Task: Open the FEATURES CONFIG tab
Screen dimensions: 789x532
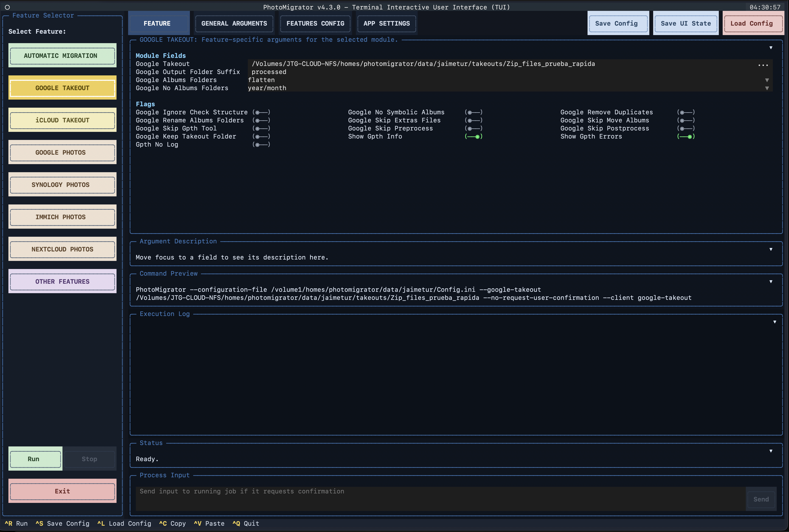Action: coord(315,23)
